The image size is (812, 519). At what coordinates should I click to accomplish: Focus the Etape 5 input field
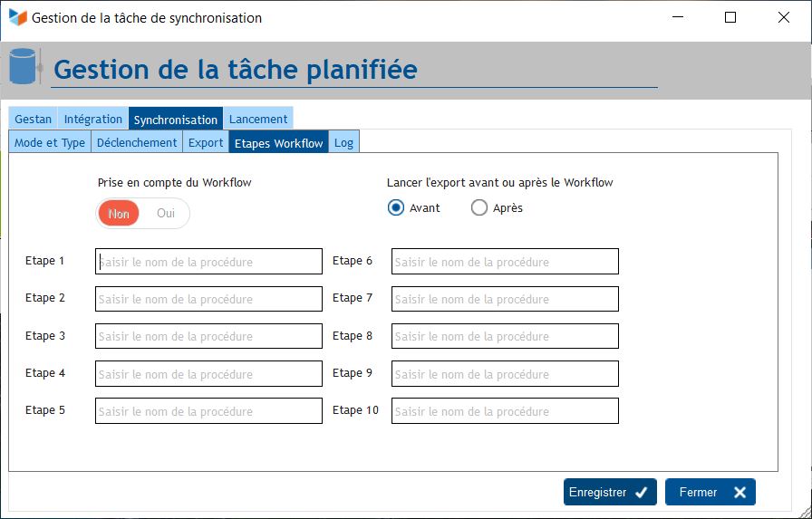[208, 411]
